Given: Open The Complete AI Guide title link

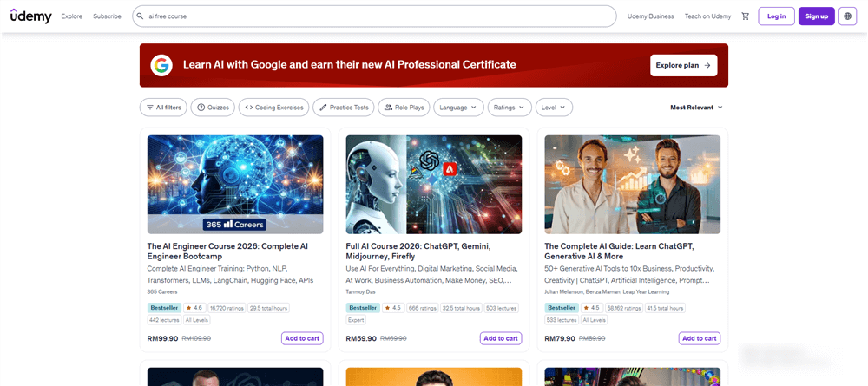Looking at the screenshot, I should tap(620, 251).
